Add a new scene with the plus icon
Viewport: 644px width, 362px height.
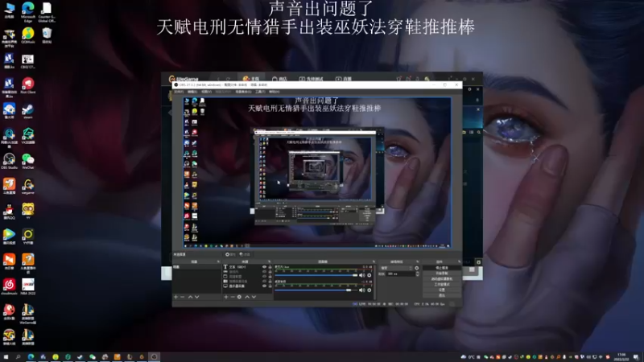(x=175, y=297)
